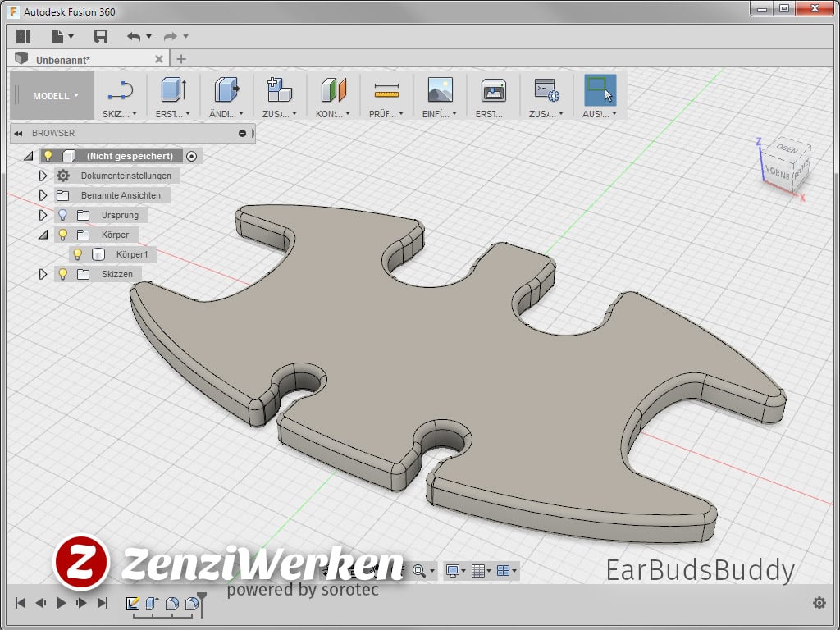Select the Press Pull icon above ÄNDI...
The height and width of the screenshot is (630, 840).
click(x=226, y=89)
